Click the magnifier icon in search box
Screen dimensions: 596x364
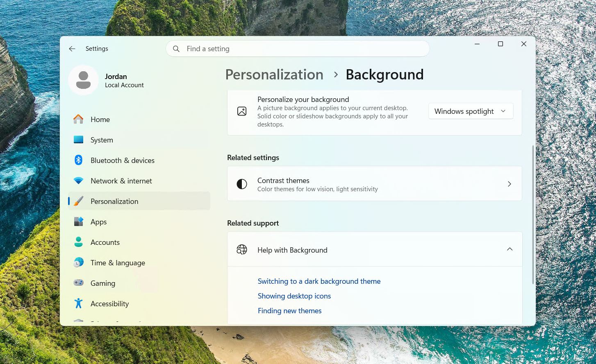point(176,49)
